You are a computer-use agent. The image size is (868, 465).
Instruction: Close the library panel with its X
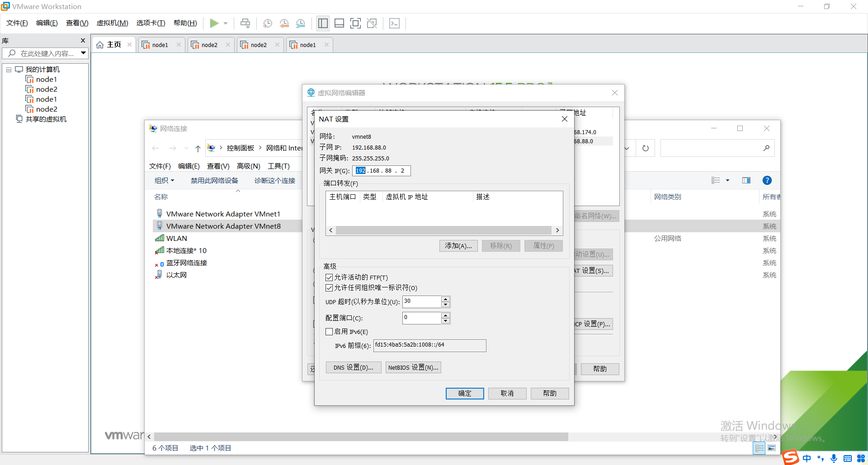(83, 41)
